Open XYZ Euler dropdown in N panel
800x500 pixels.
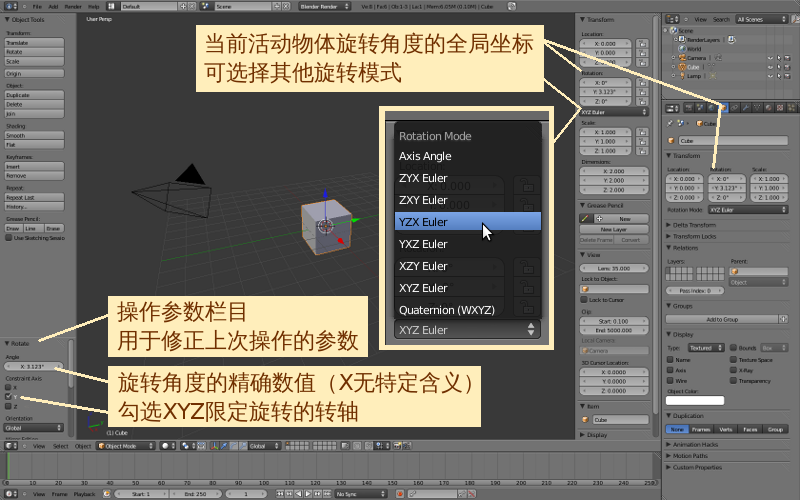point(614,112)
